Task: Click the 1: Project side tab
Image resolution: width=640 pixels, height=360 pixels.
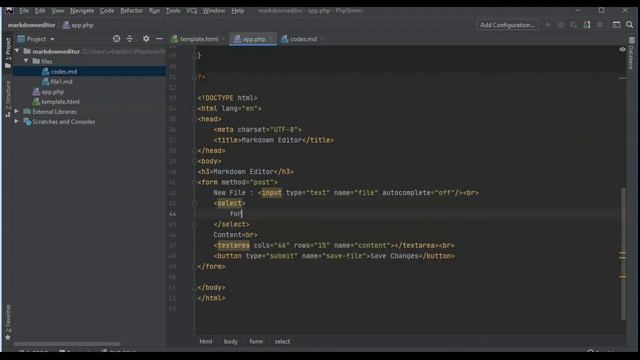Action: (8, 53)
